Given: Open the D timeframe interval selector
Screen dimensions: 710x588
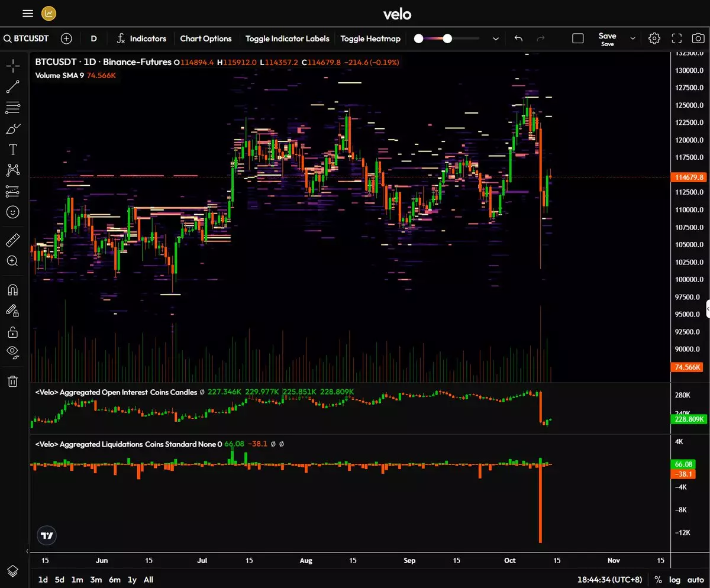Looking at the screenshot, I should tap(93, 38).
